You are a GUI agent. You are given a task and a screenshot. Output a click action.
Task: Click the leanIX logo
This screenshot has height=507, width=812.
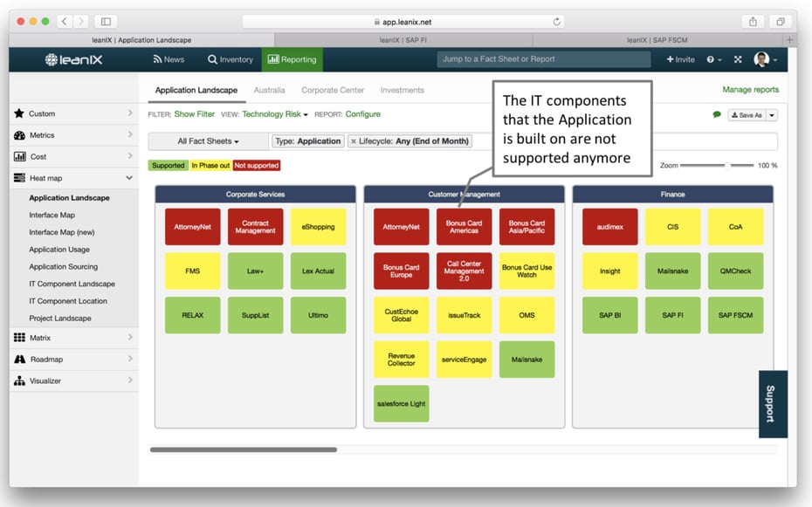click(x=73, y=59)
